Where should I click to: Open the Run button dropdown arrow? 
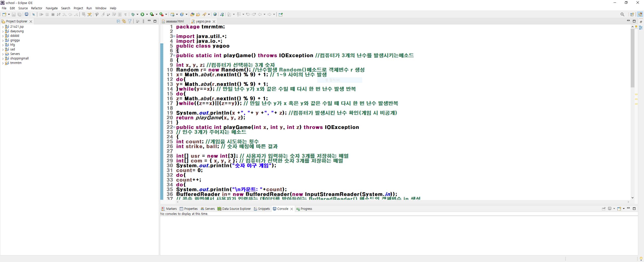click(147, 14)
